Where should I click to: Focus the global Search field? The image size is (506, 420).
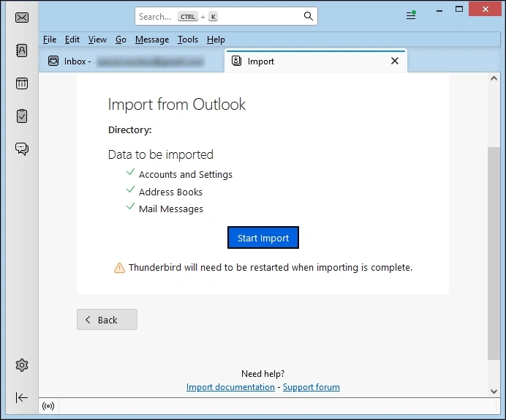pos(226,16)
